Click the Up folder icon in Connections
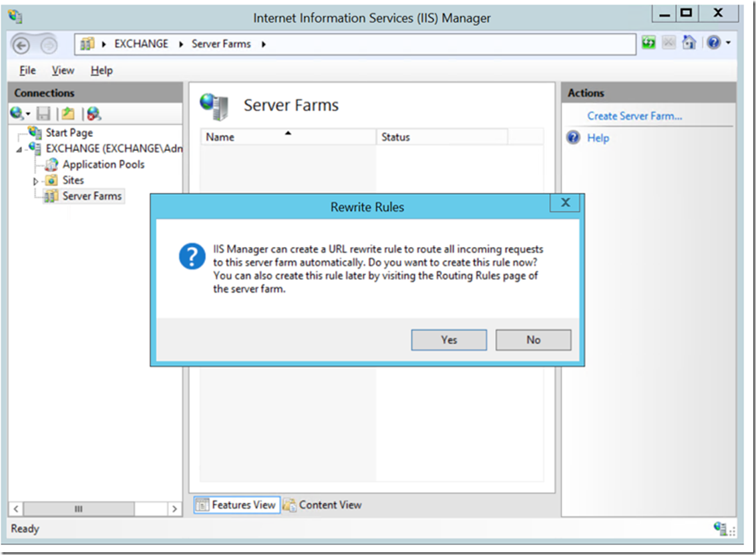 pos(68,114)
